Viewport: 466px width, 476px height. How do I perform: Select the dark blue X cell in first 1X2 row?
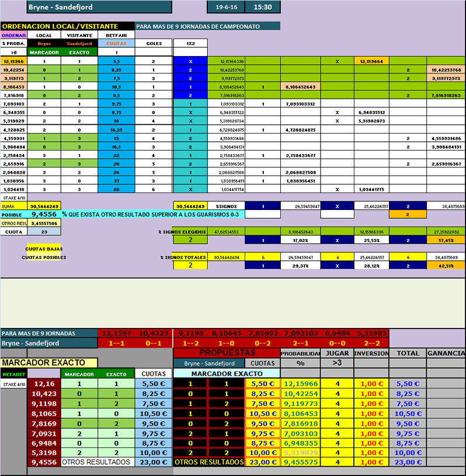tap(190, 61)
